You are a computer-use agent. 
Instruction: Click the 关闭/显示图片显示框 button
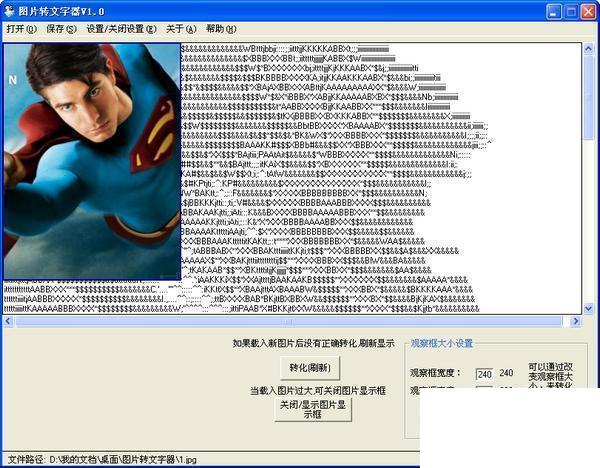click(x=313, y=409)
